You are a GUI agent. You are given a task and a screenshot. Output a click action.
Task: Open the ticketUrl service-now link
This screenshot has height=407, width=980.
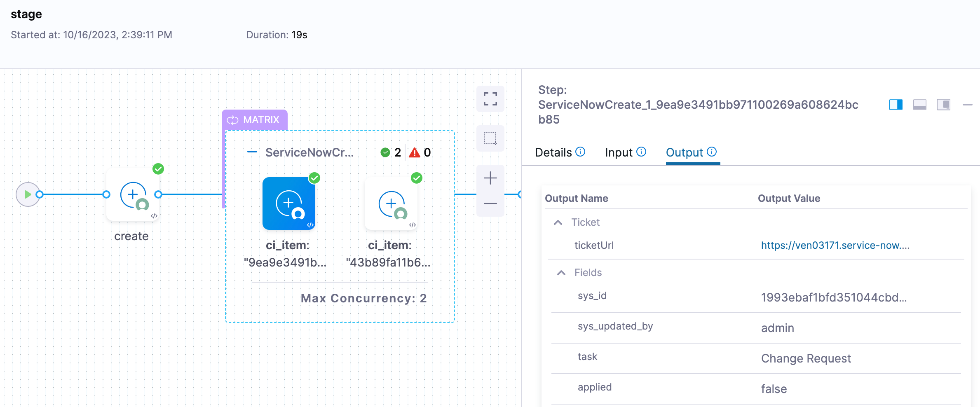(835, 246)
